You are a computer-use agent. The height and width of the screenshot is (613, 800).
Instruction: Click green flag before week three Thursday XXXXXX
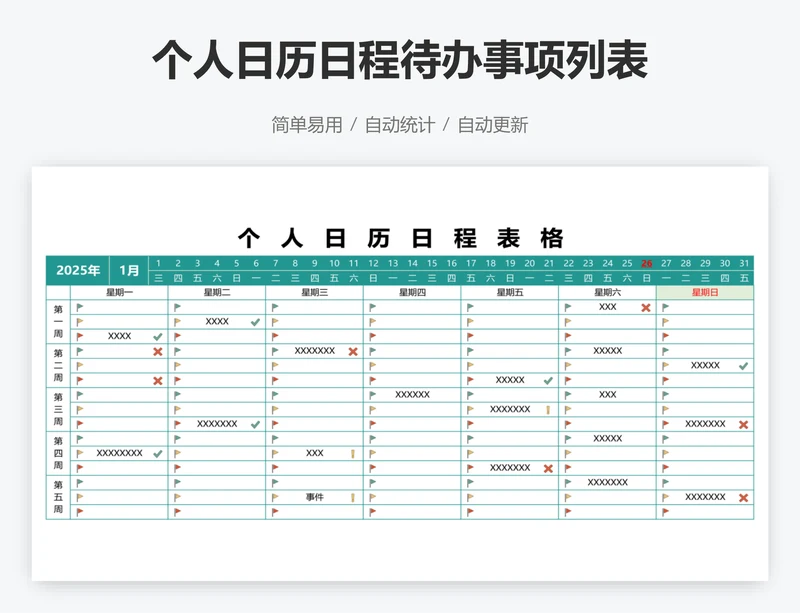tap(372, 395)
